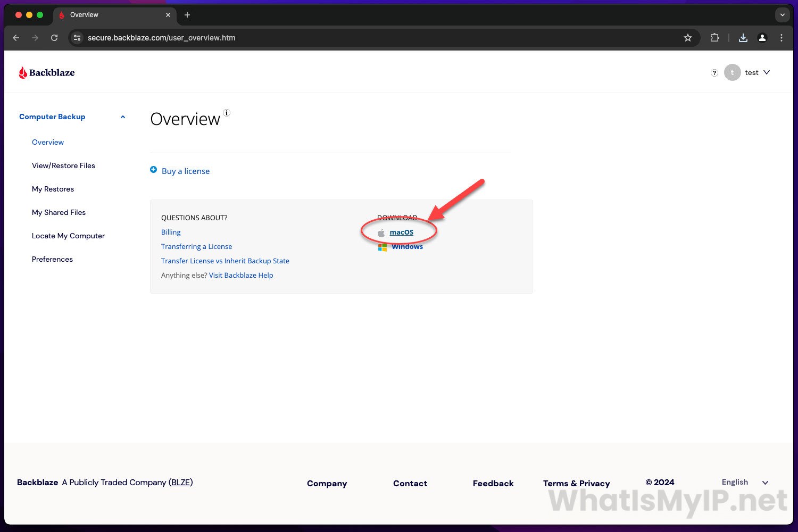Open Preferences in sidebar

pos(52,259)
